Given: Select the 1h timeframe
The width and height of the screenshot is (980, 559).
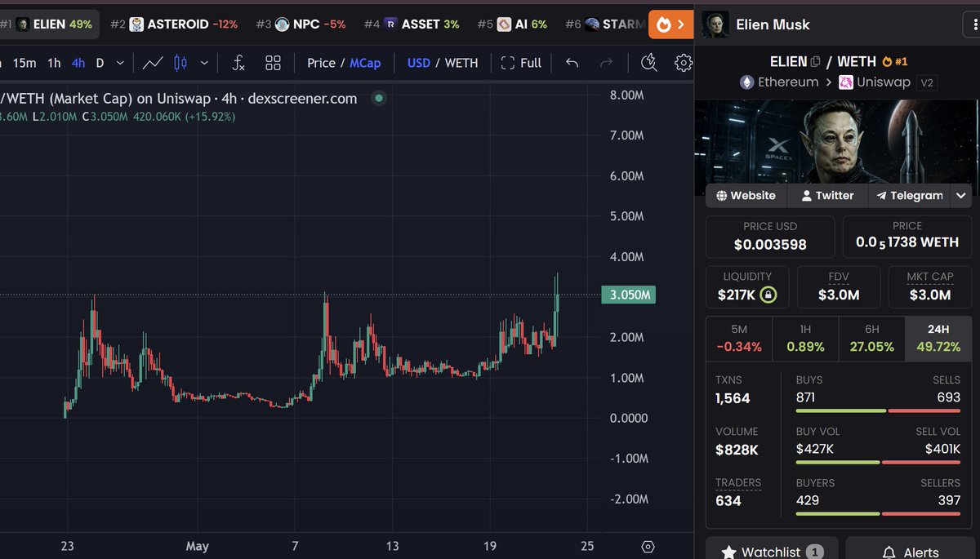Looking at the screenshot, I should 54,63.
